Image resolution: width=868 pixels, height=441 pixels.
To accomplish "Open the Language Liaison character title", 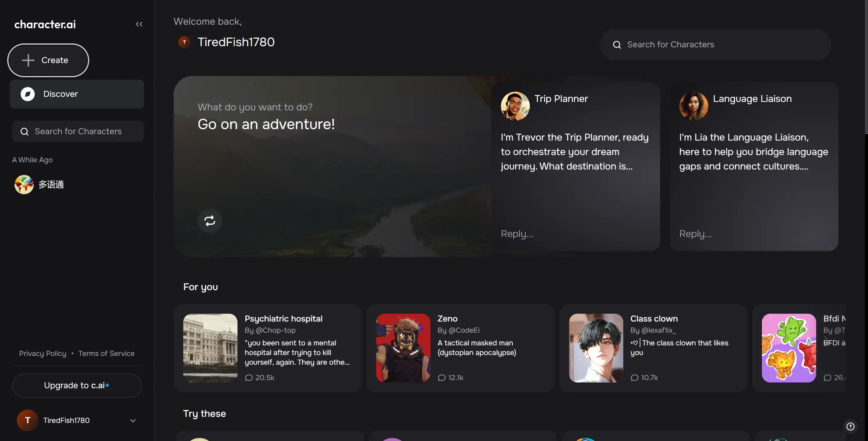I will [752, 98].
